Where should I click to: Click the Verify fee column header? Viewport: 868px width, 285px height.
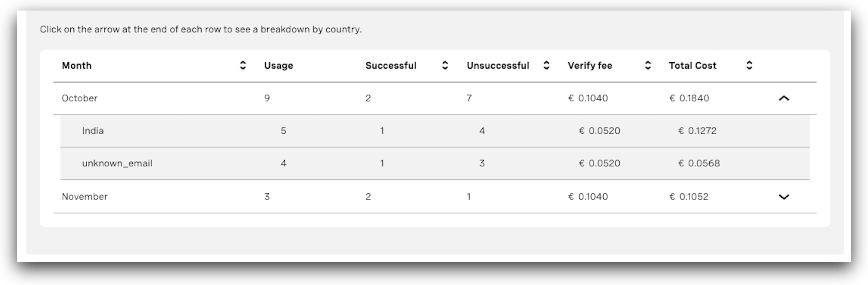tap(590, 65)
